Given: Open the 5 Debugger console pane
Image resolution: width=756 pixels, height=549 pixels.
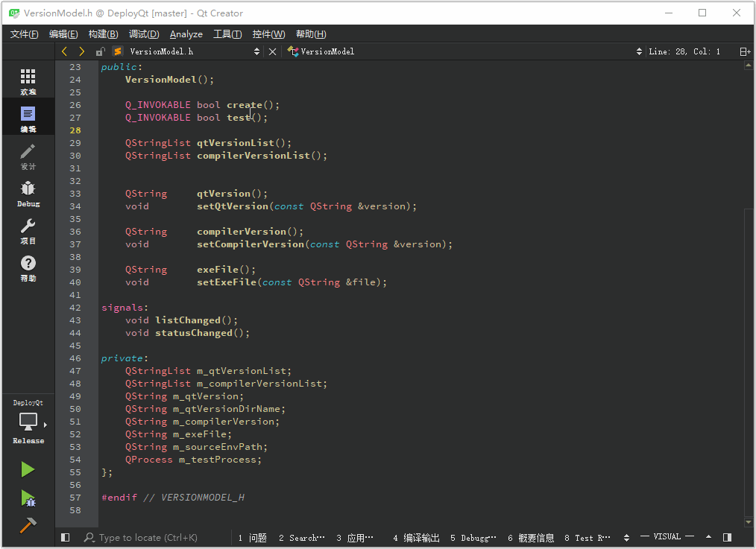Looking at the screenshot, I should click(x=473, y=537).
